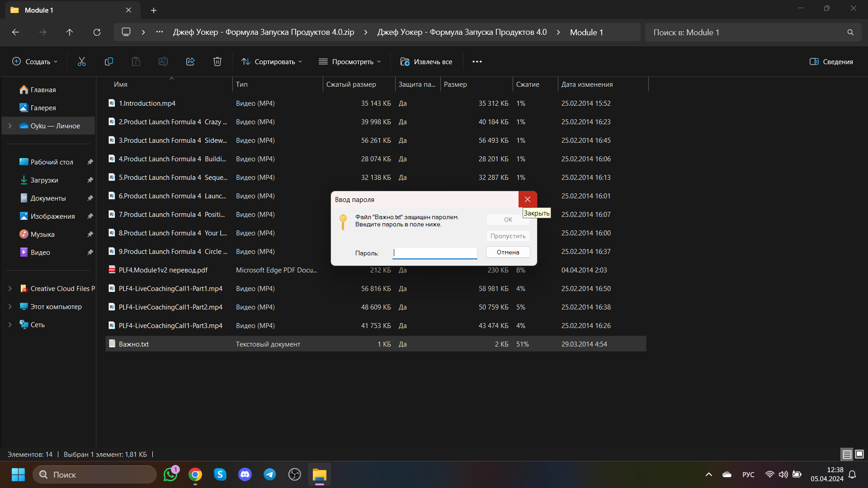Go back to previous folder
This screenshot has height=488, width=868.
pos(15,32)
